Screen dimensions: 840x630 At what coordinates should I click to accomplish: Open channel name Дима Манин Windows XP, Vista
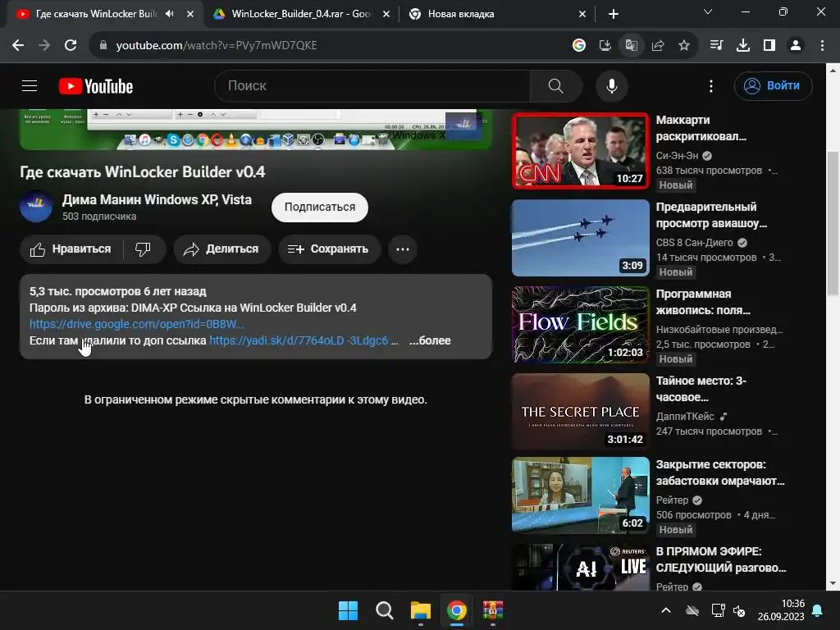157,199
